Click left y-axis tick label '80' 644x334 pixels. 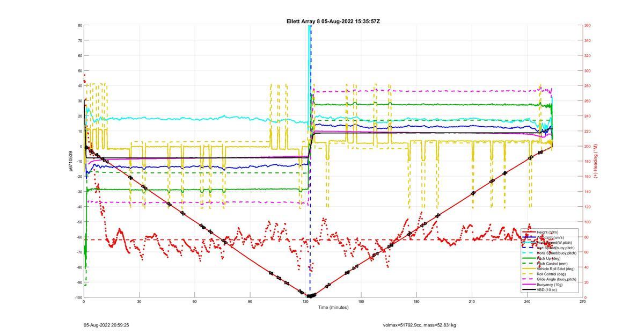80,25
